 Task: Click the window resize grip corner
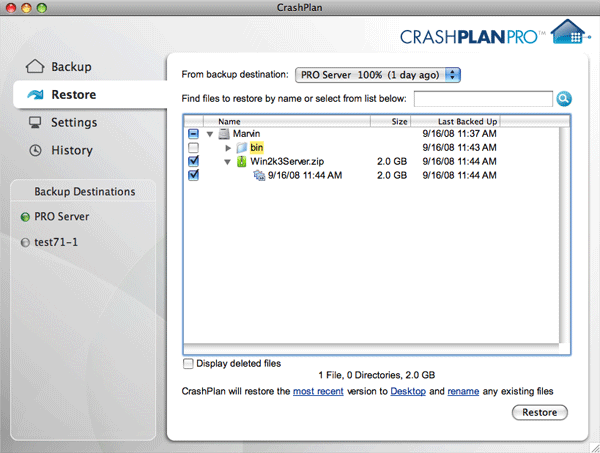coord(595,448)
